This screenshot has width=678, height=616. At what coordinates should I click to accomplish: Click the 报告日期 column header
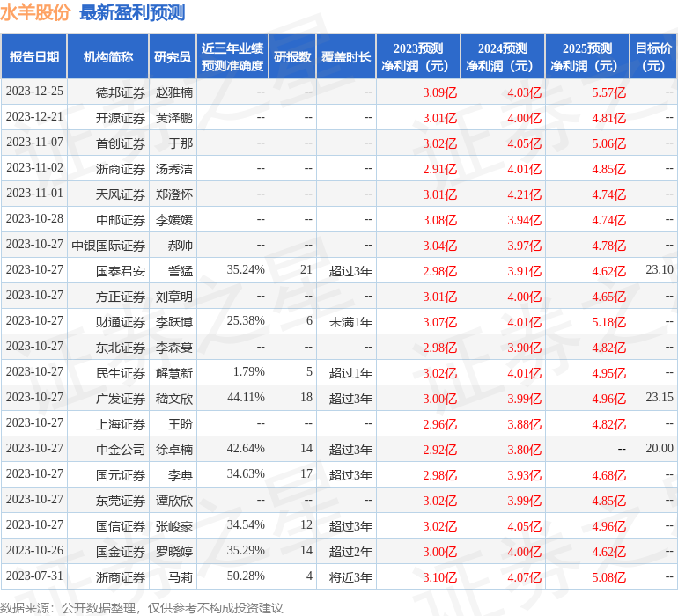pyautogui.click(x=34, y=56)
